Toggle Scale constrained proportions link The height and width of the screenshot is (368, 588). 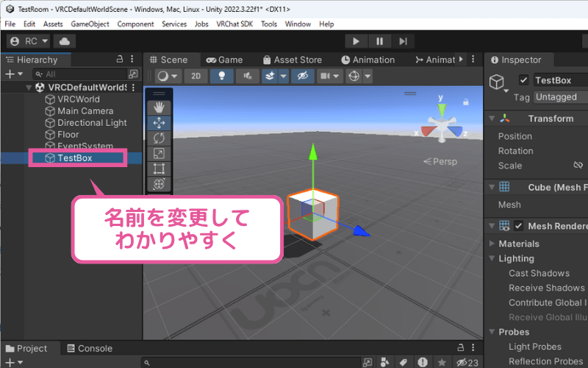pos(578,165)
